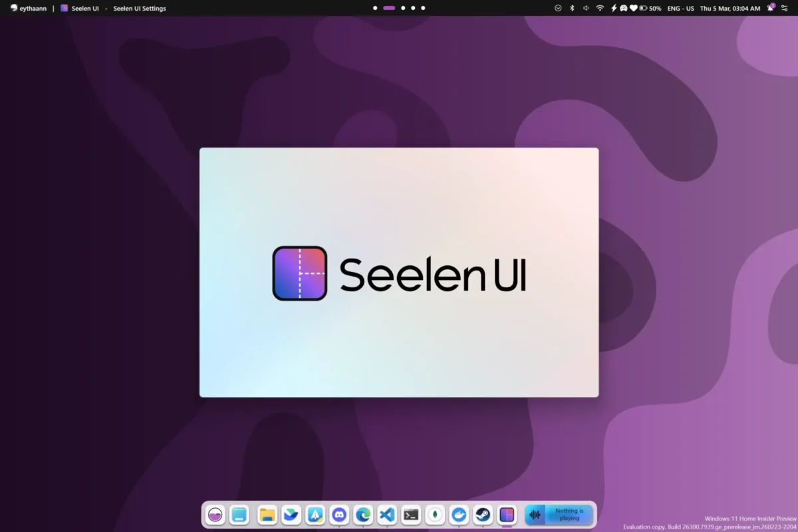798x532 pixels.
Task: Open the blue desktop icon in dock
Action: point(239,515)
